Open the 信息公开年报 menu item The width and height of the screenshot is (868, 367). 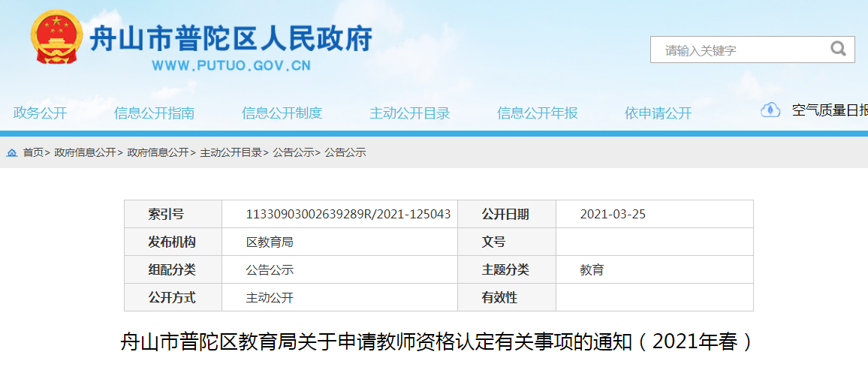[x=538, y=113]
